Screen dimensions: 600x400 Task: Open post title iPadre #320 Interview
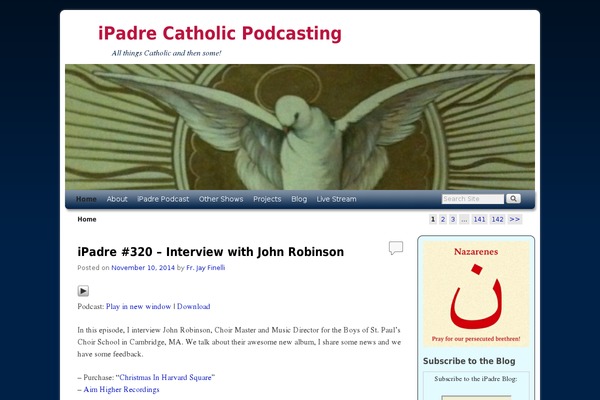coord(210,252)
